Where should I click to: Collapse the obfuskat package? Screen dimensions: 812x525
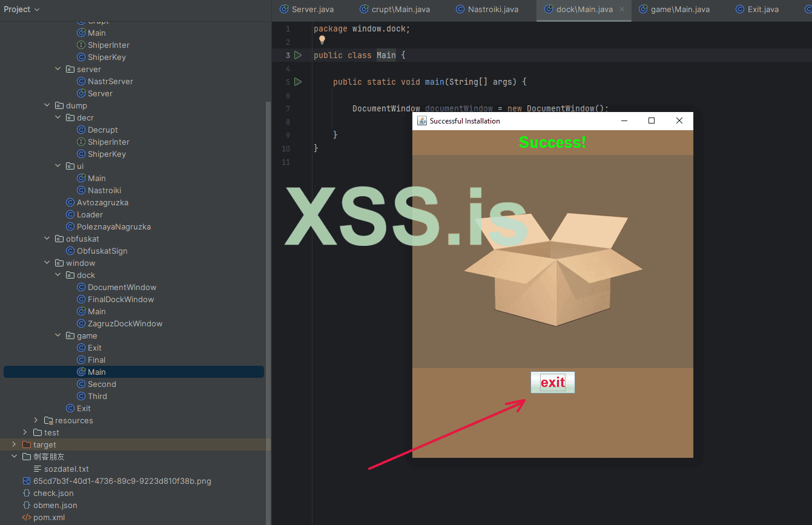point(47,239)
